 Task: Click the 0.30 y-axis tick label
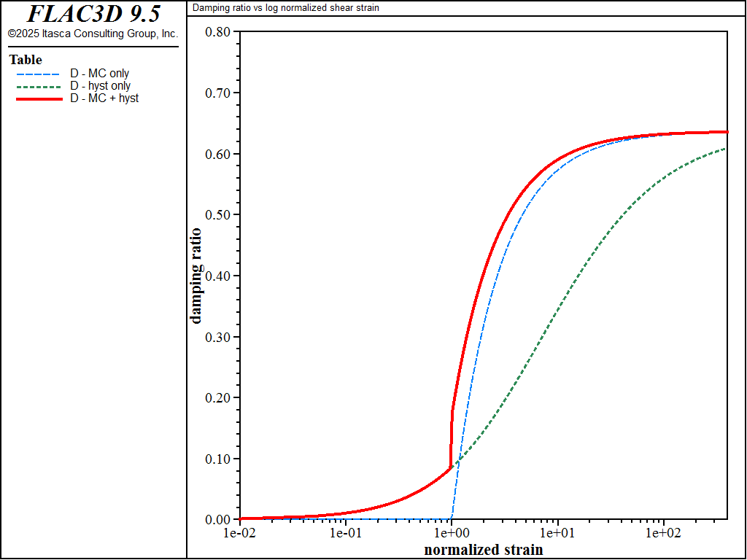[x=217, y=337]
